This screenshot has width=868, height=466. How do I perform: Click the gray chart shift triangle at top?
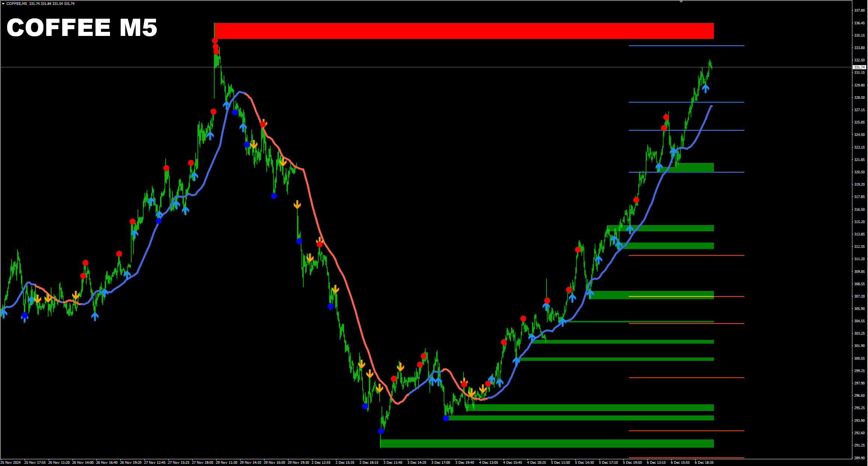click(x=681, y=2)
